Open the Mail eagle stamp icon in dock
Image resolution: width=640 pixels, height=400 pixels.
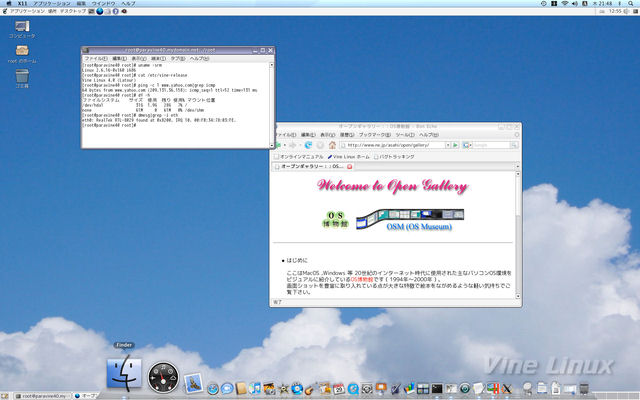193,383
